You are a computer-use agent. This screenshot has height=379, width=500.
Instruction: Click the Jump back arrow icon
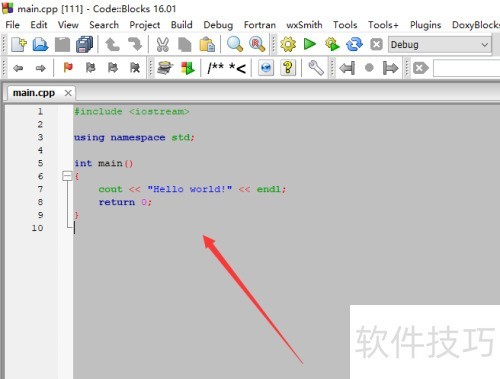pos(18,68)
